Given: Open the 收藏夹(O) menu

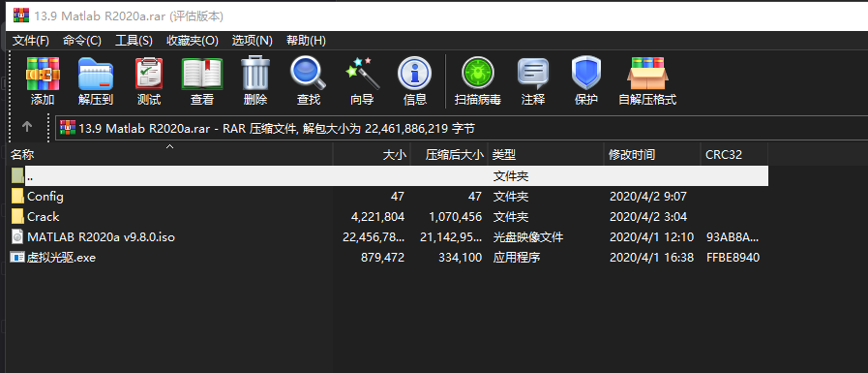Looking at the screenshot, I should 193,41.
